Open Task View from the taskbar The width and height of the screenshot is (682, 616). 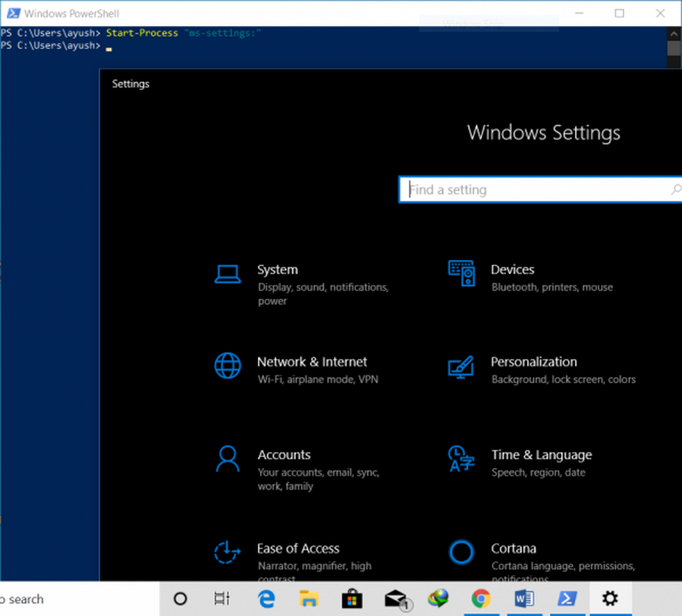(x=222, y=599)
